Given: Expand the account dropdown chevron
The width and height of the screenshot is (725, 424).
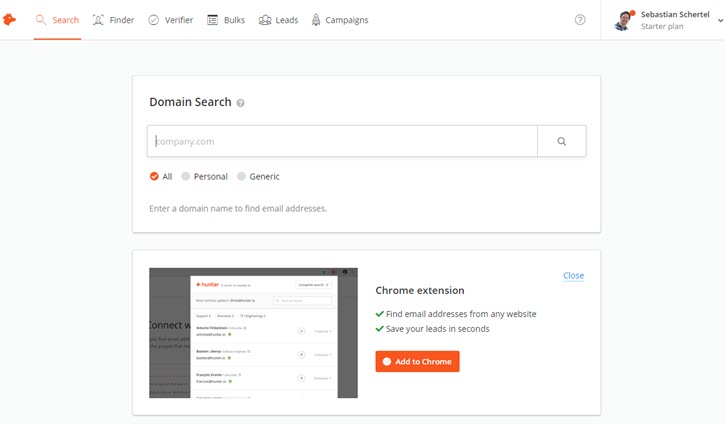Looking at the screenshot, I should (719, 20).
